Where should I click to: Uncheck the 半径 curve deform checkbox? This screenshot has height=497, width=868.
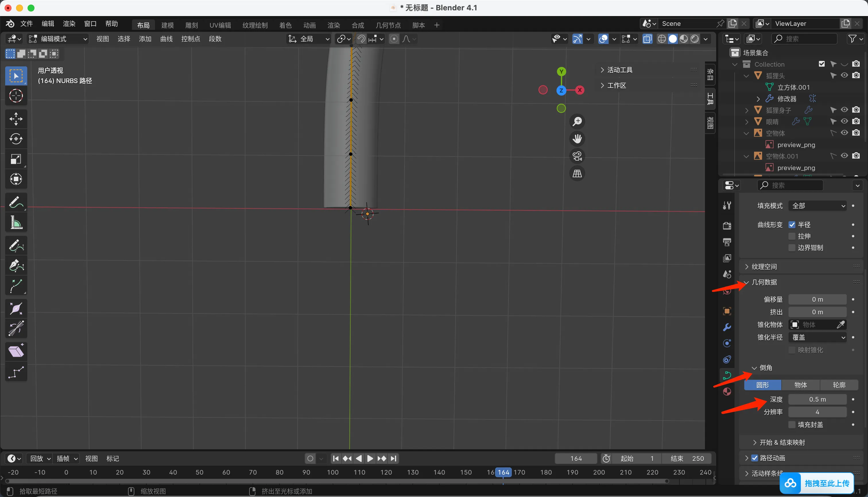point(792,225)
